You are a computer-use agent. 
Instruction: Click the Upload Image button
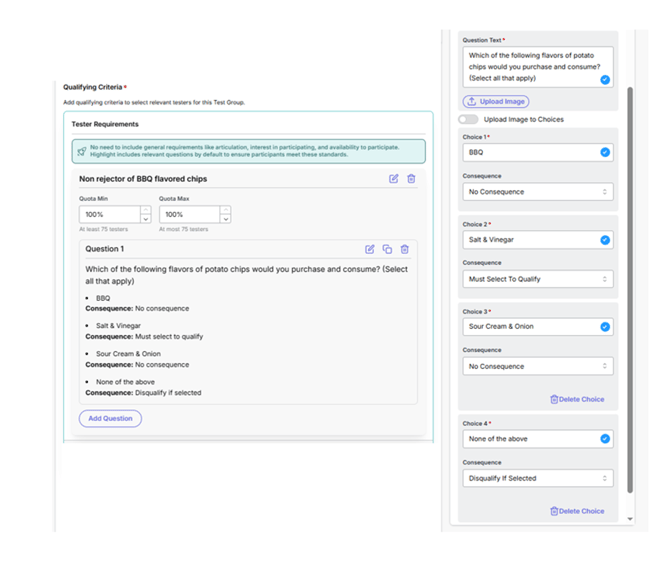pyautogui.click(x=496, y=101)
